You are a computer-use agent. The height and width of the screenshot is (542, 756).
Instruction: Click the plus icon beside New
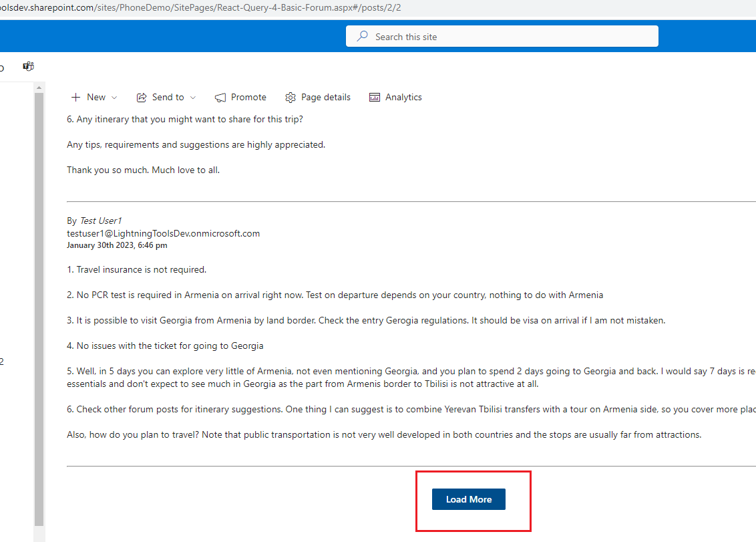pyautogui.click(x=76, y=97)
